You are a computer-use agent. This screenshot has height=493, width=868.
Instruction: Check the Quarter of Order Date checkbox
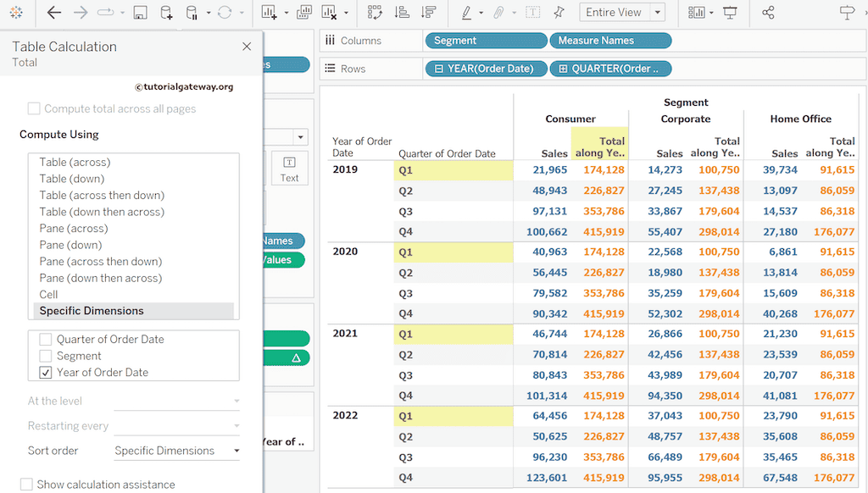pos(46,340)
